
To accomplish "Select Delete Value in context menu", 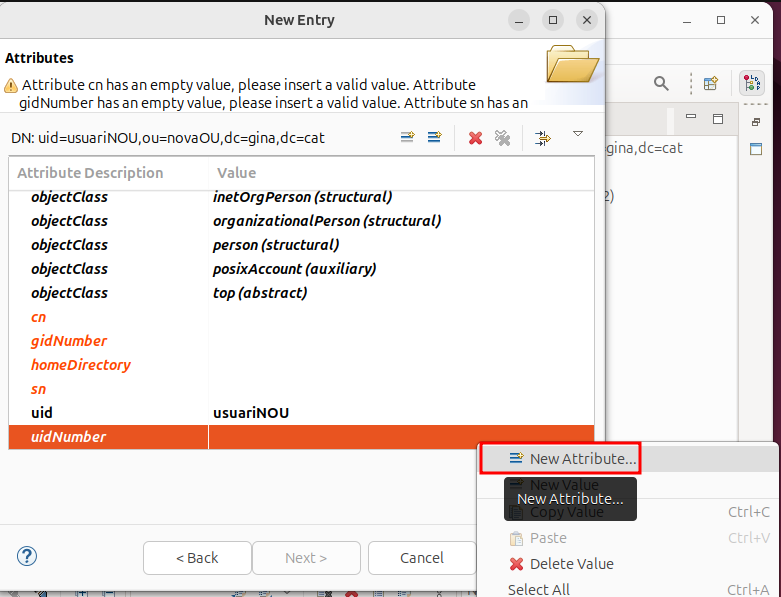I will (x=571, y=564).
